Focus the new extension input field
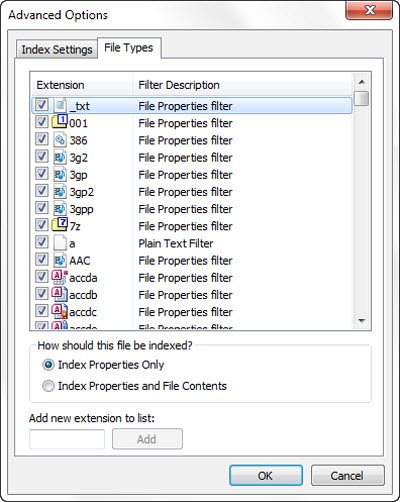Viewport: 400px width, 502px height. (67, 439)
